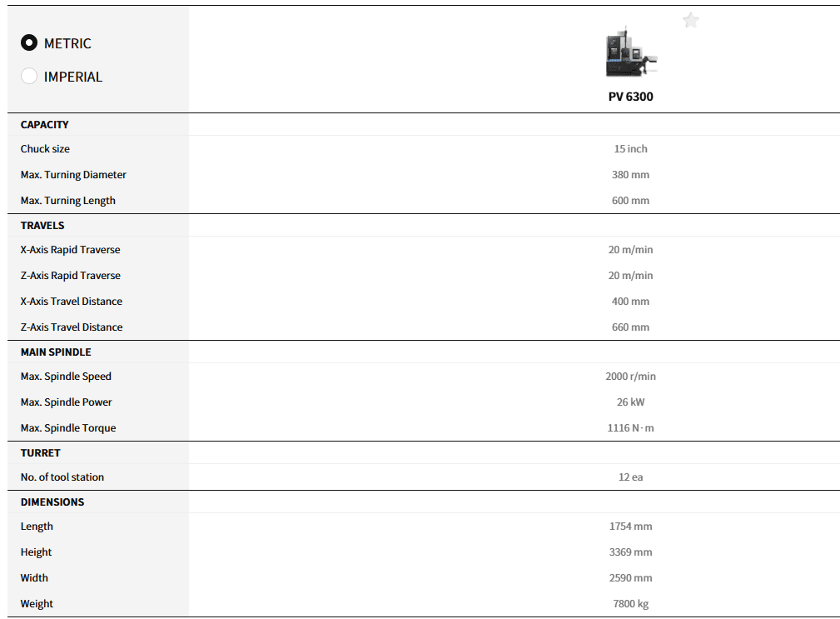Click the Max. Turning Diameter label
This screenshot has width=840, height=619.
pyautogui.click(x=73, y=175)
